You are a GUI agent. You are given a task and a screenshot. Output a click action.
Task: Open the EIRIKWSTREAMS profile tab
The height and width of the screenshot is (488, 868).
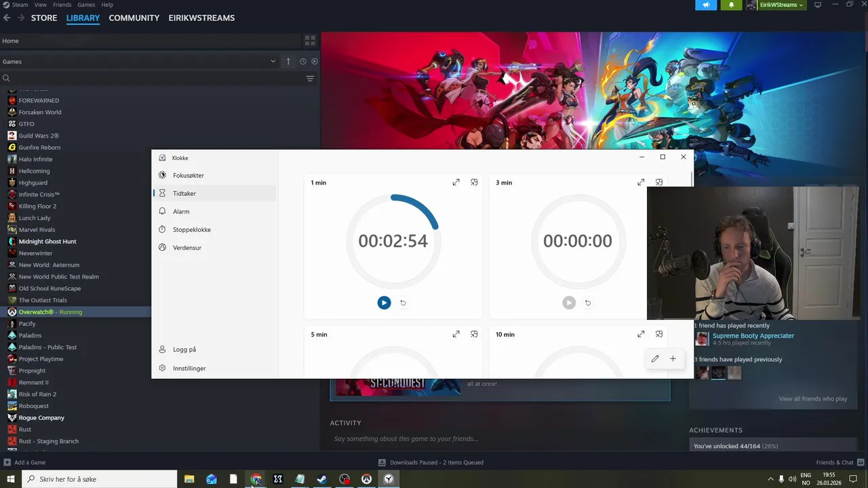pyautogui.click(x=201, y=18)
